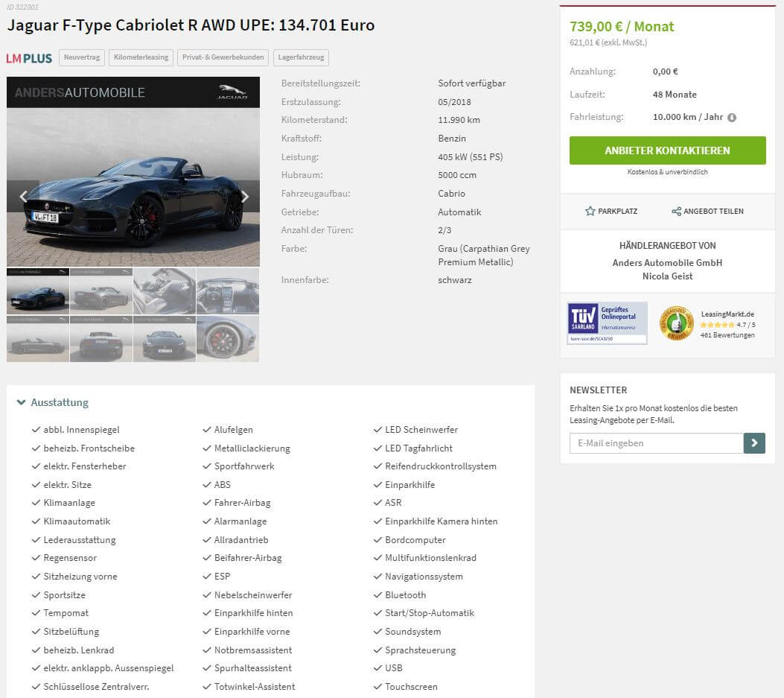Click Anbieter kontaktieren button
The height and width of the screenshot is (698, 784).
668,150
